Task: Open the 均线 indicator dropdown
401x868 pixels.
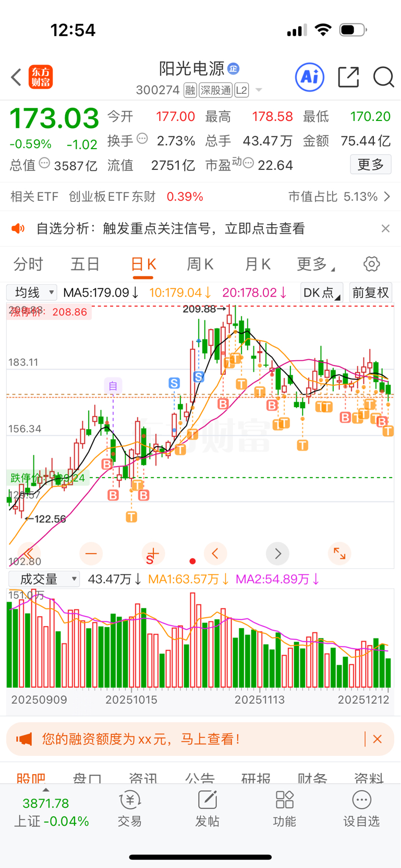Action: pyautogui.click(x=32, y=292)
